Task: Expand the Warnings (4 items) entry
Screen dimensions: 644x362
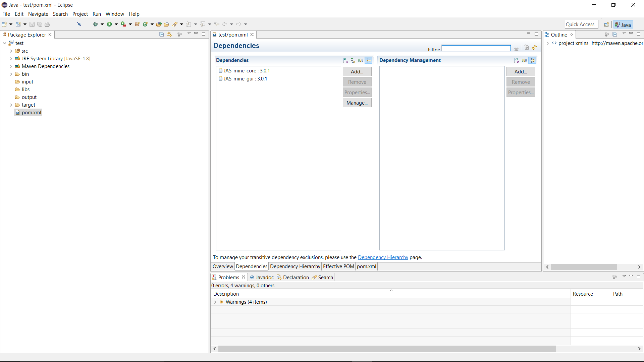Action: coord(215,302)
